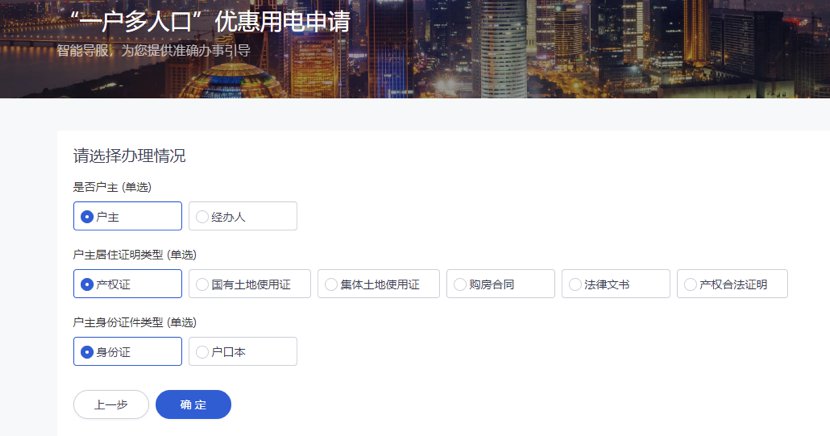Click the 是否户主 (单选) label
The image size is (830, 436).
click(x=112, y=187)
